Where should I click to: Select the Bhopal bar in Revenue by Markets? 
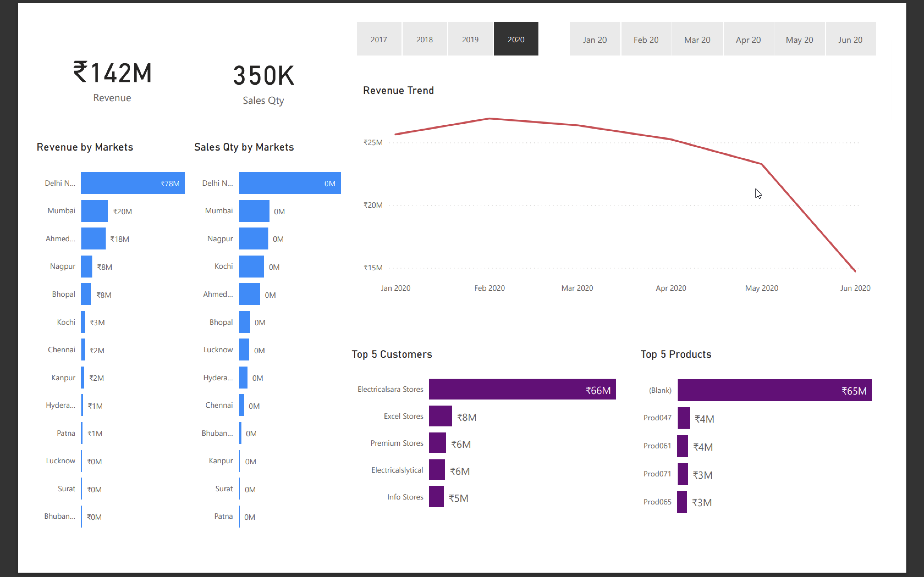(86, 294)
